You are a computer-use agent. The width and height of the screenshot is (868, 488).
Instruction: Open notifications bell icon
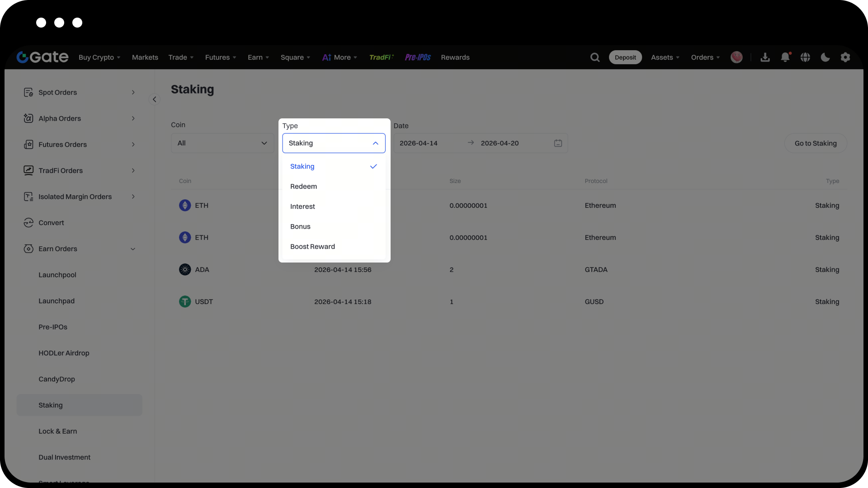[785, 57]
